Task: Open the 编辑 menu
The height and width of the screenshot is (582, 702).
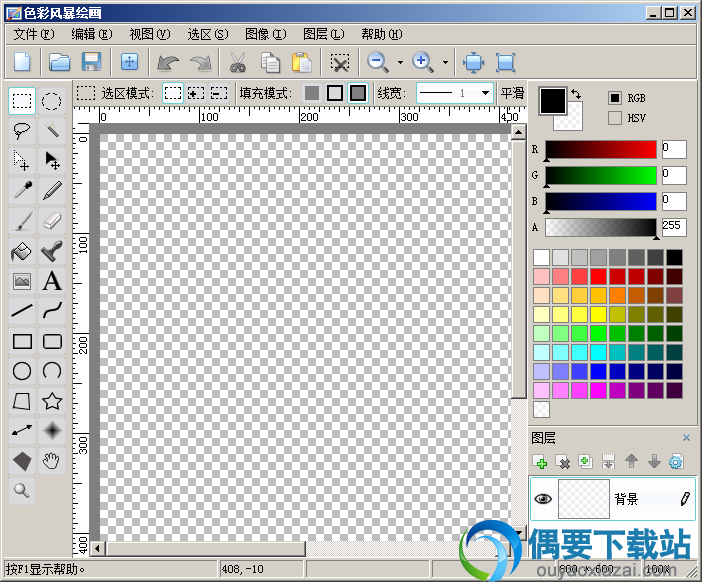Action: tap(92, 34)
